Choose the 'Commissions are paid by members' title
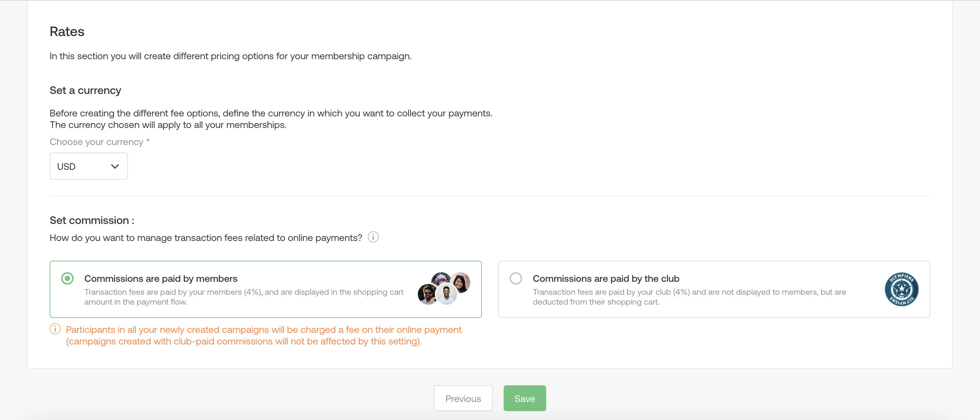980x420 pixels. [x=161, y=278]
